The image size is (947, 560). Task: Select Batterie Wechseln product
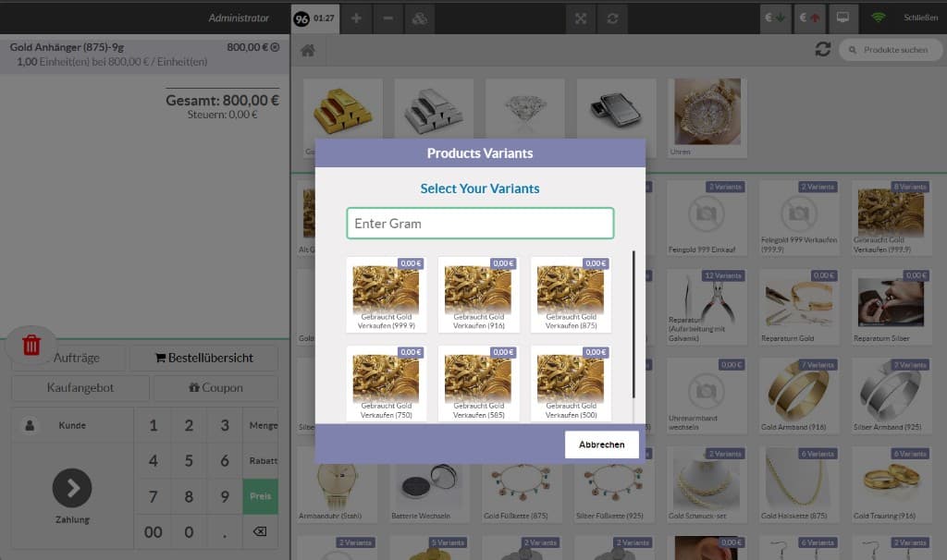coord(429,493)
